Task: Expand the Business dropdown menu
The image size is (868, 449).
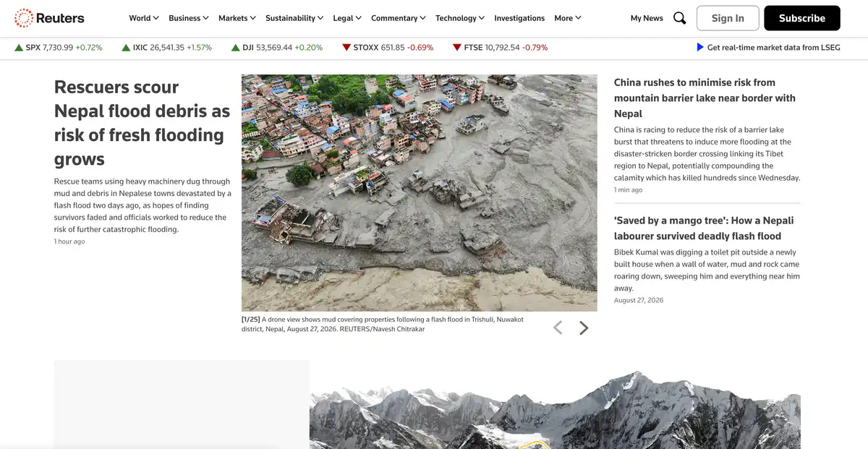Action: tap(189, 18)
